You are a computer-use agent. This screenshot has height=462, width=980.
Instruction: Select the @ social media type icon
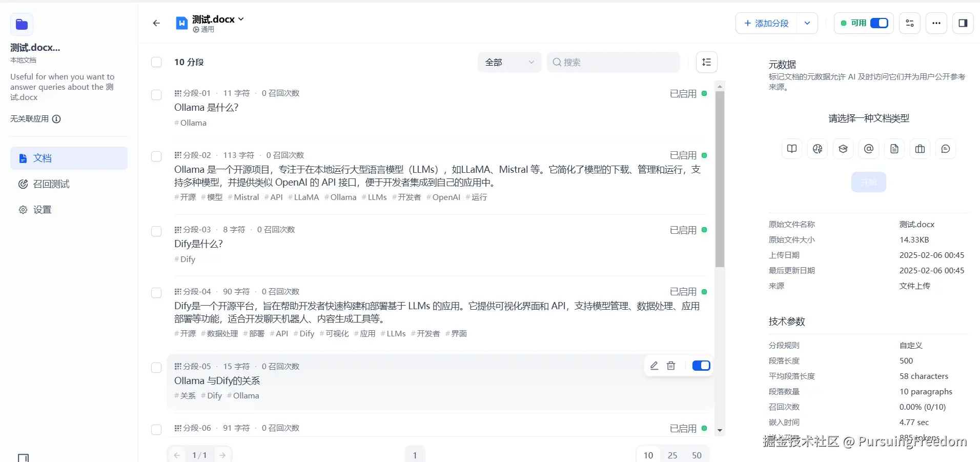tap(869, 149)
